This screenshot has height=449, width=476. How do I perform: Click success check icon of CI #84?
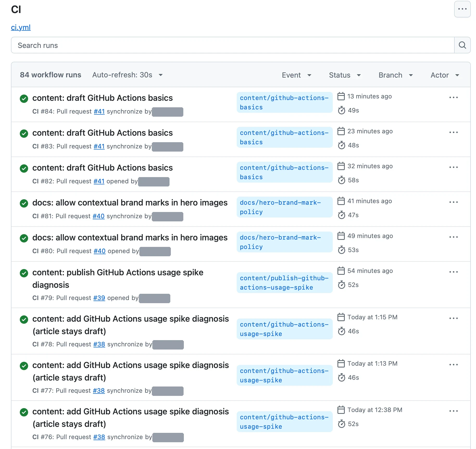pyautogui.click(x=24, y=99)
